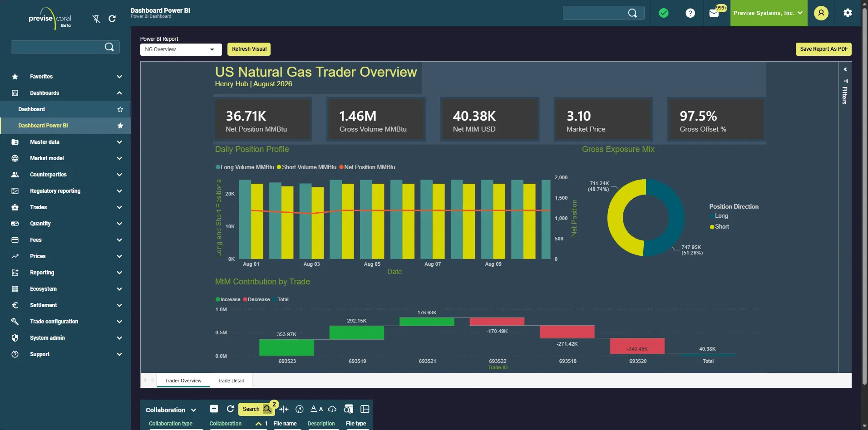Switch to the Trade Detail tab
Screen dimensions: 868x430
231,381
